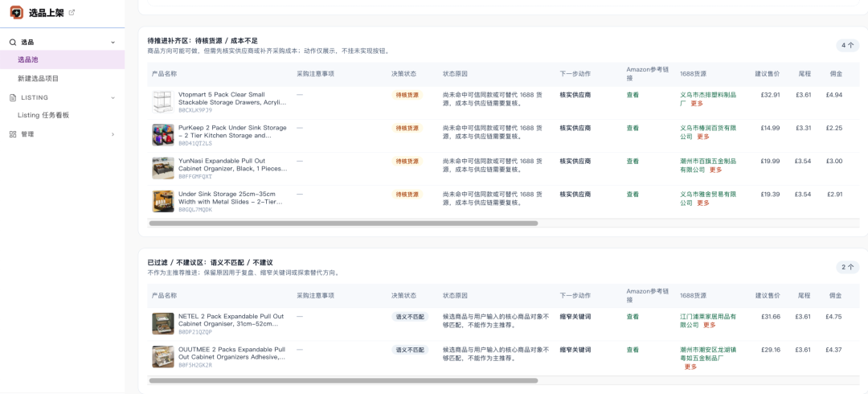Open PurKeep Under Sink Storage thumbnail

tap(162, 135)
